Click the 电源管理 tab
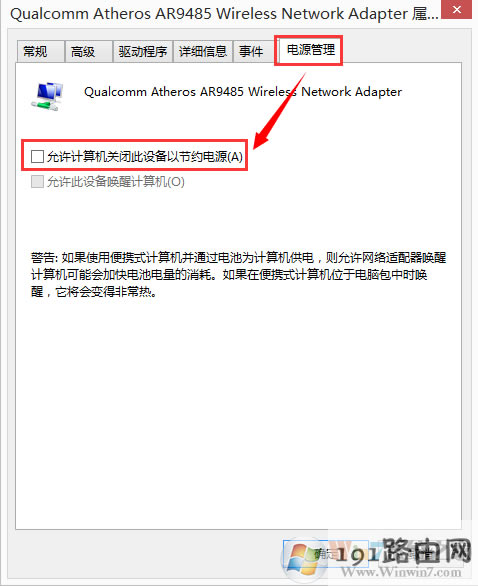This screenshot has width=478, height=586. [x=309, y=50]
